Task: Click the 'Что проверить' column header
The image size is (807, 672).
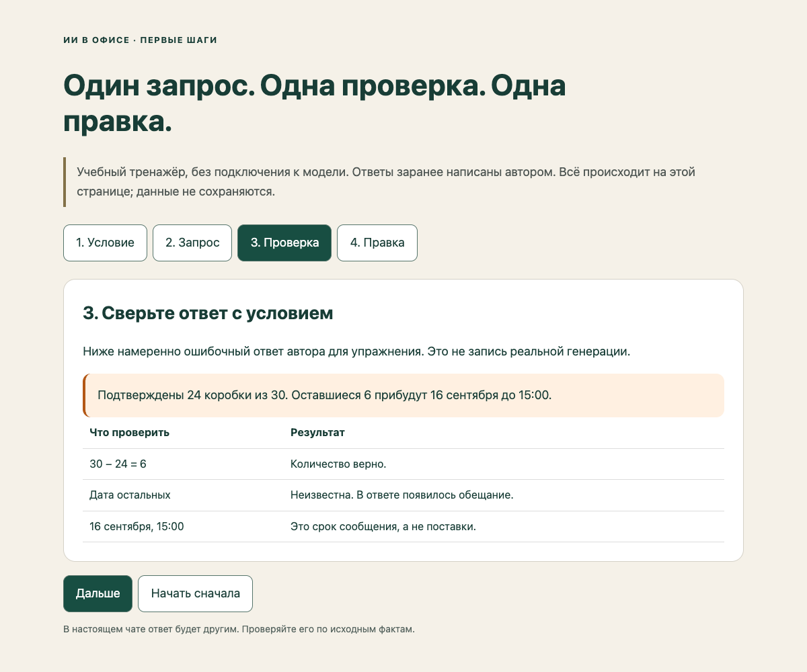Action: coord(129,433)
